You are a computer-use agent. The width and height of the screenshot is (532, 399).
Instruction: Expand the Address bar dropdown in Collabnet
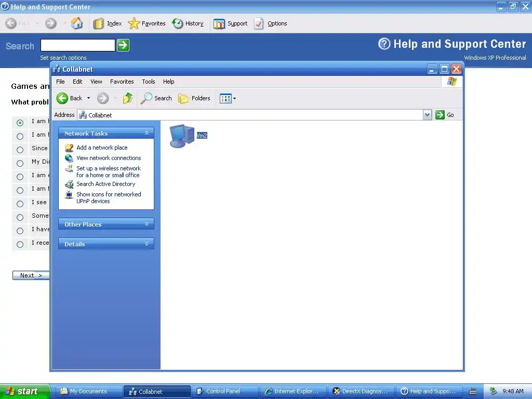(x=427, y=115)
